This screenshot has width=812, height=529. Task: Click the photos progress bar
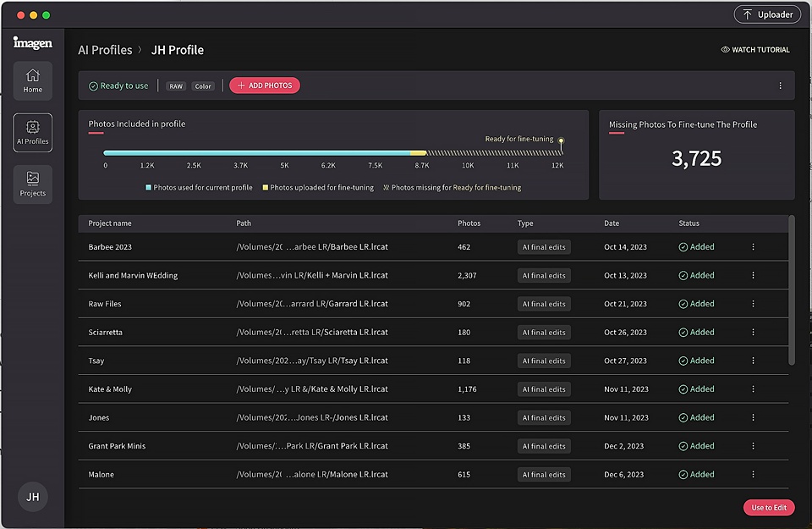click(x=333, y=153)
